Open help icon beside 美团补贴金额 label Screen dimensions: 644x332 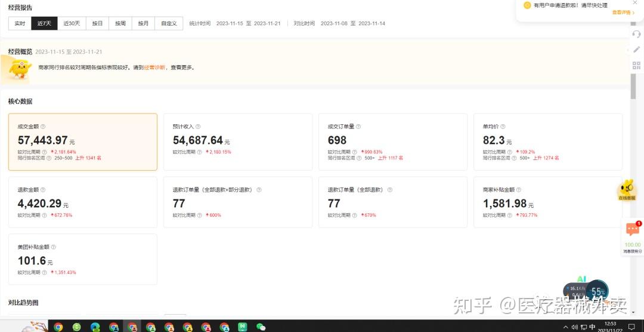54,247
